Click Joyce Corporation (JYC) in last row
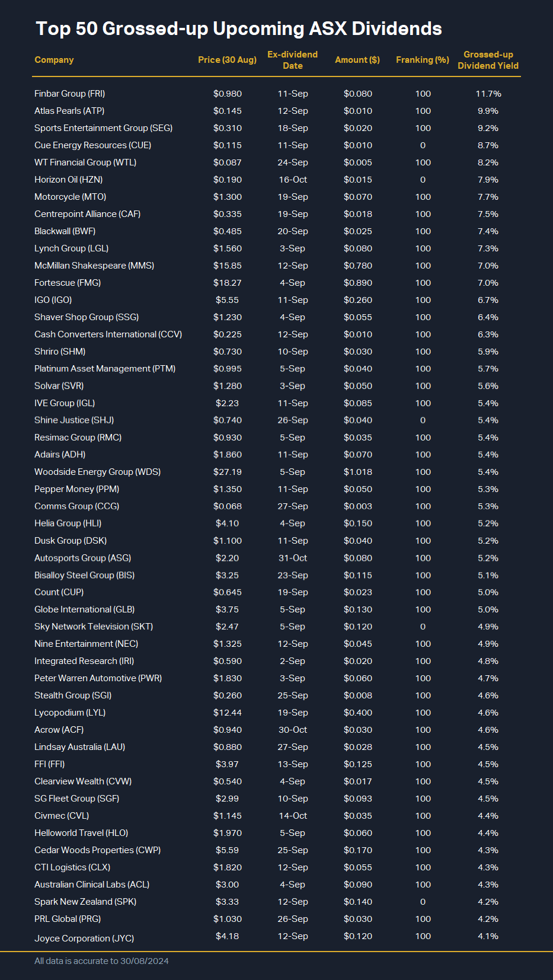The height and width of the screenshot is (980, 553). (84, 938)
